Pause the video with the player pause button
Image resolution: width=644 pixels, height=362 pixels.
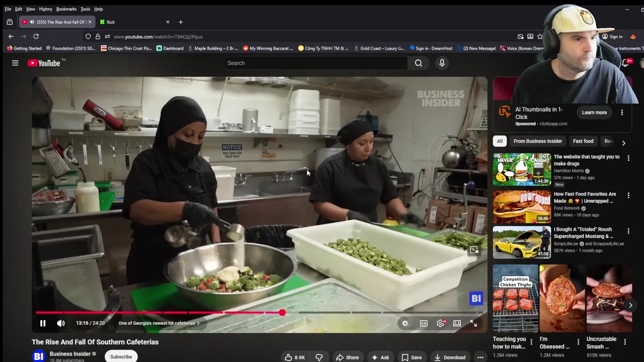(x=43, y=323)
